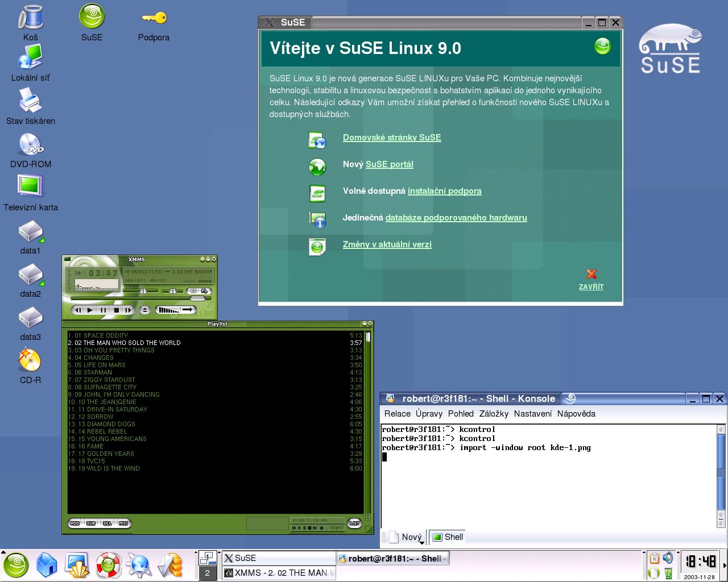Open the SuSE help lifebuoy panel icon
Image resolution: width=728 pixels, height=582 pixels.
(107, 566)
